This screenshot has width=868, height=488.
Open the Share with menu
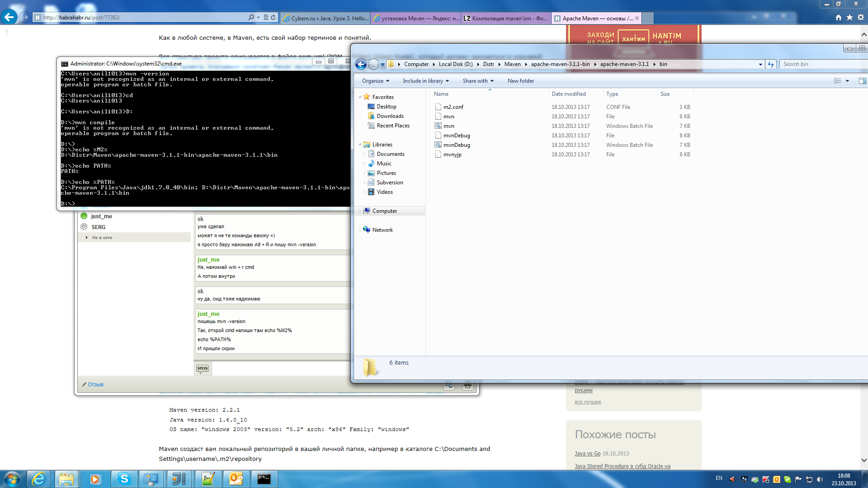[x=478, y=81]
